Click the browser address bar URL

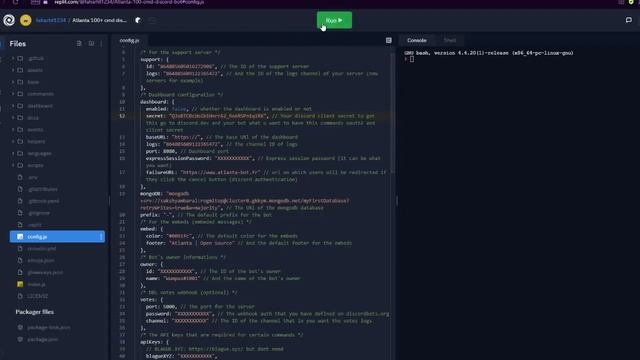pos(129,2)
